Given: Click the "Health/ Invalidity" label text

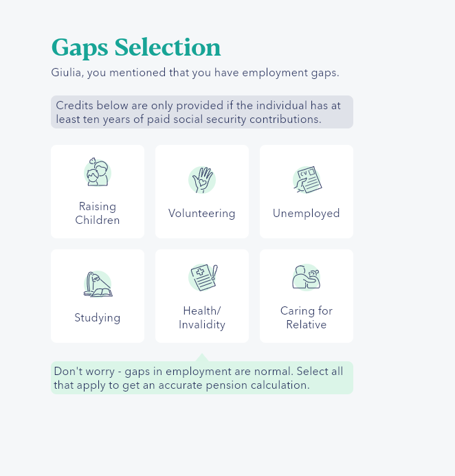Looking at the screenshot, I should coord(202,318).
